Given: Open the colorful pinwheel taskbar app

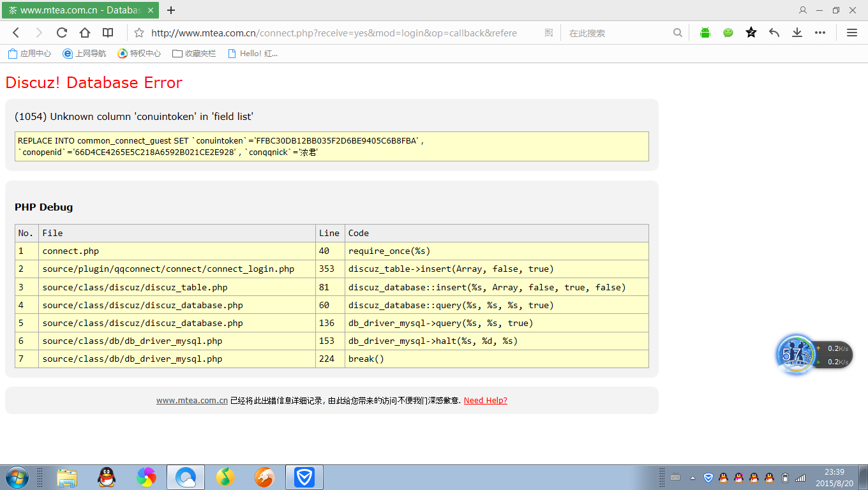Looking at the screenshot, I should (x=146, y=477).
